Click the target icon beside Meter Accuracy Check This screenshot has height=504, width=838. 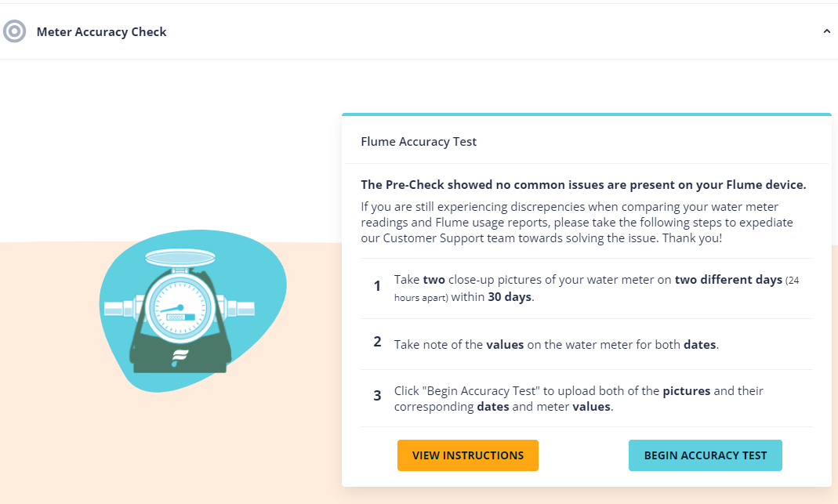click(14, 31)
